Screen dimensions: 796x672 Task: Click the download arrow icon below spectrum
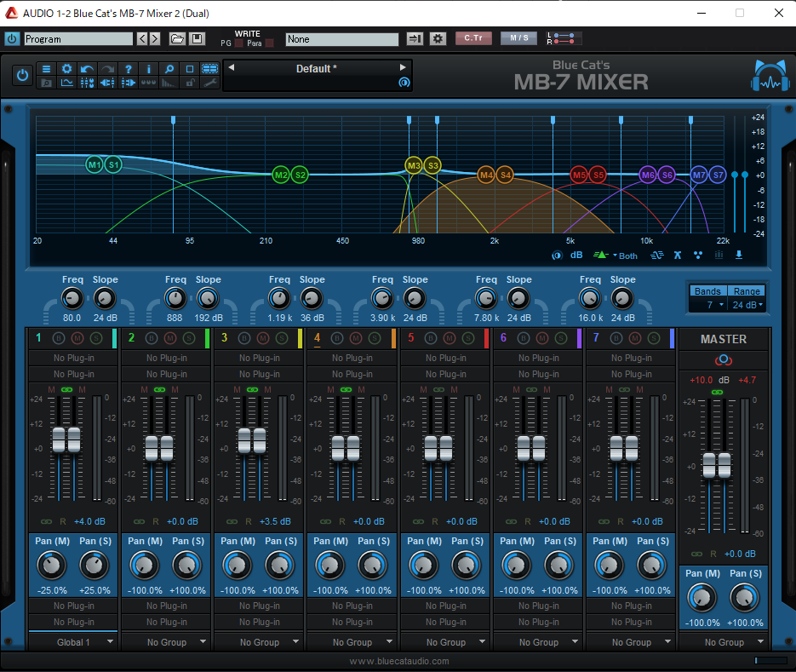[x=739, y=255]
